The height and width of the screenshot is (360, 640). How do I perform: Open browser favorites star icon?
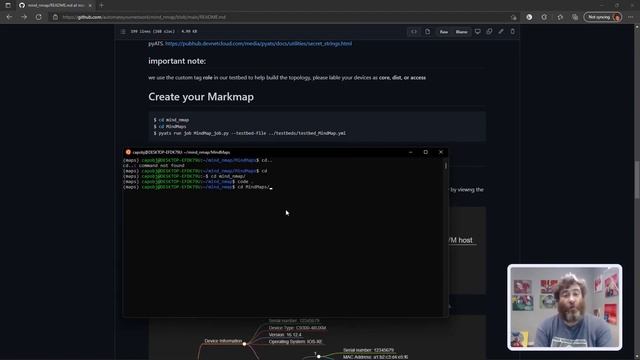click(x=560, y=17)
